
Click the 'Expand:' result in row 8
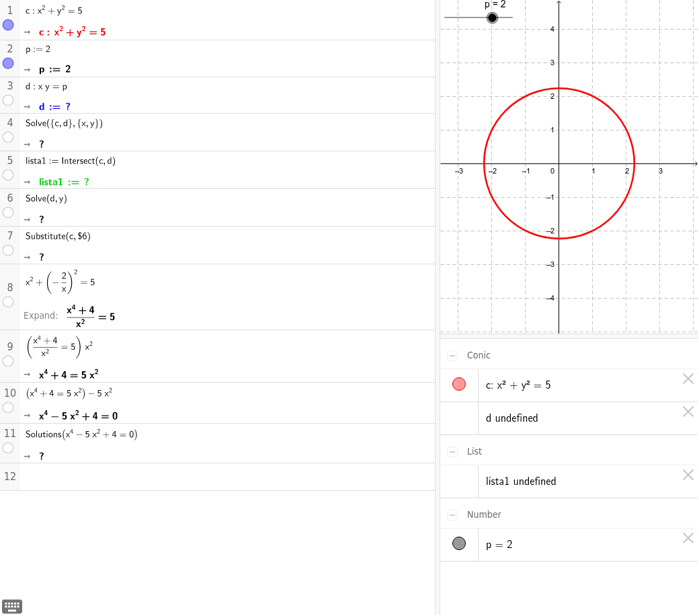pos(91,316)
